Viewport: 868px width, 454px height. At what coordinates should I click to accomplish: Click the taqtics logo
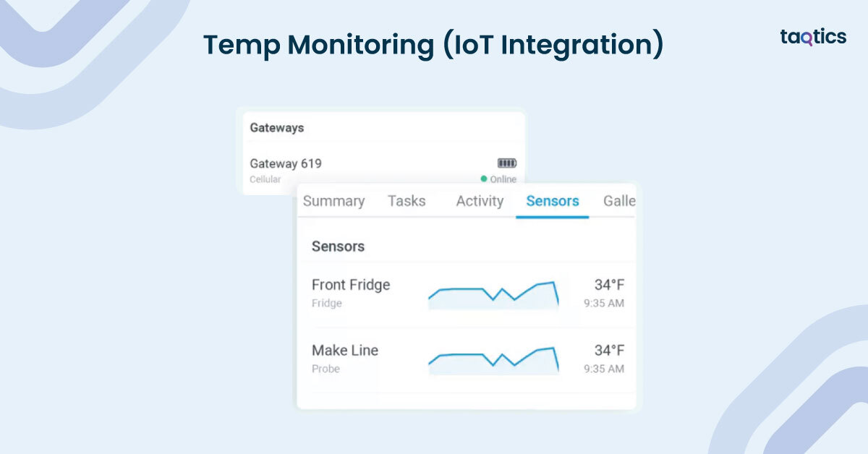813,37
